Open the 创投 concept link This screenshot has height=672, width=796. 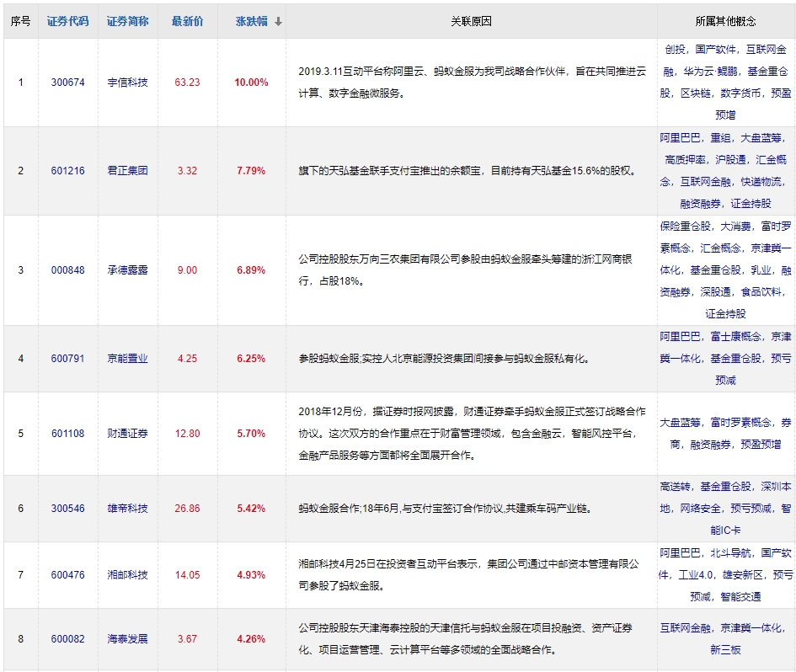[675, 49]
